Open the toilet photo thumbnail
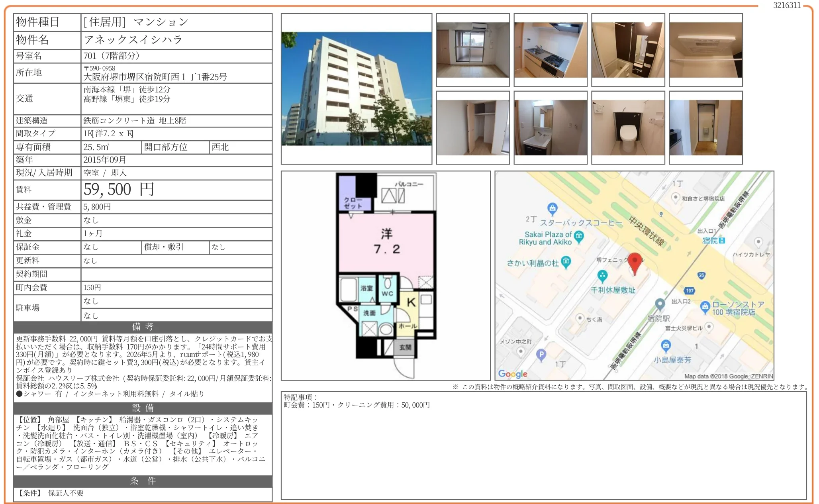 point(628,127)
